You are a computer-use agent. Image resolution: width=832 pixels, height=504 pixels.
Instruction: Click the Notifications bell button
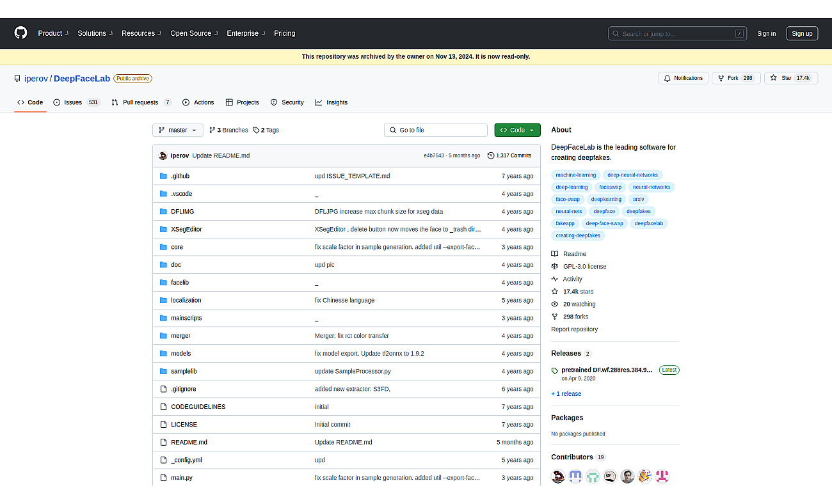click(683, 78)
